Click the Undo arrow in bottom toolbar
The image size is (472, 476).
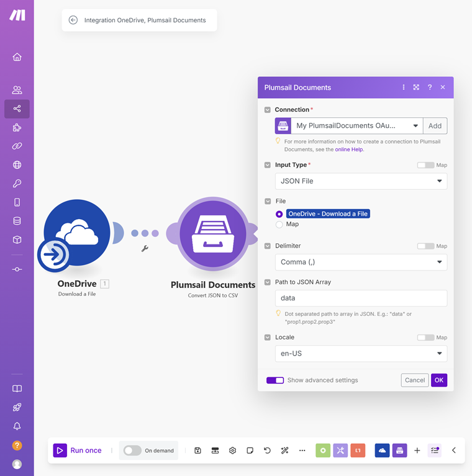pos(267,451)
